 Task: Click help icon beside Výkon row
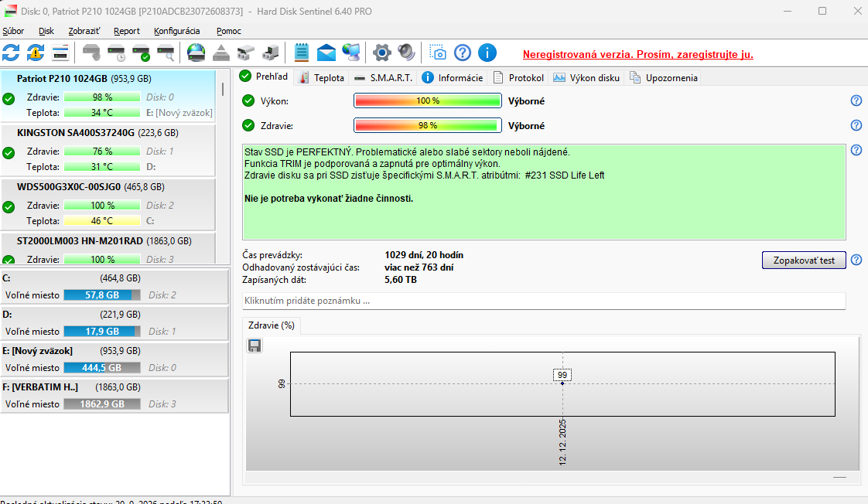856,100
